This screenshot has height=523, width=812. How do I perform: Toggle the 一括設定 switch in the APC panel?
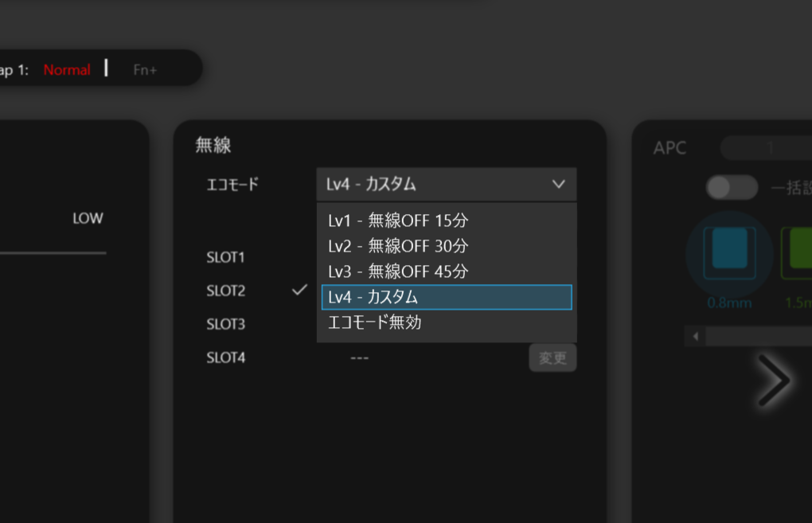[x=731, y=188]
